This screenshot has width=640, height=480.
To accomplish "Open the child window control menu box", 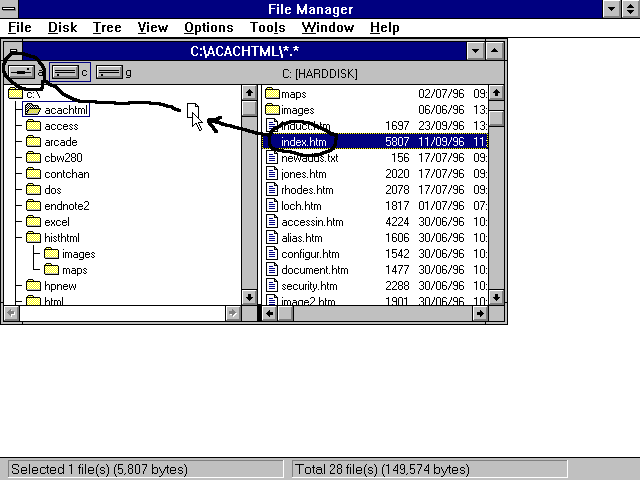I will point(13,50).
